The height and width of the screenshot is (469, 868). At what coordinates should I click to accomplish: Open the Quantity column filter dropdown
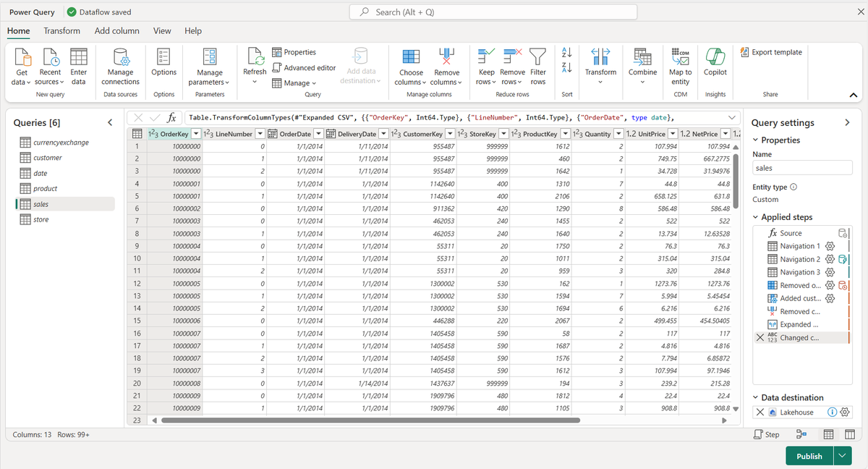coord(617,134)
